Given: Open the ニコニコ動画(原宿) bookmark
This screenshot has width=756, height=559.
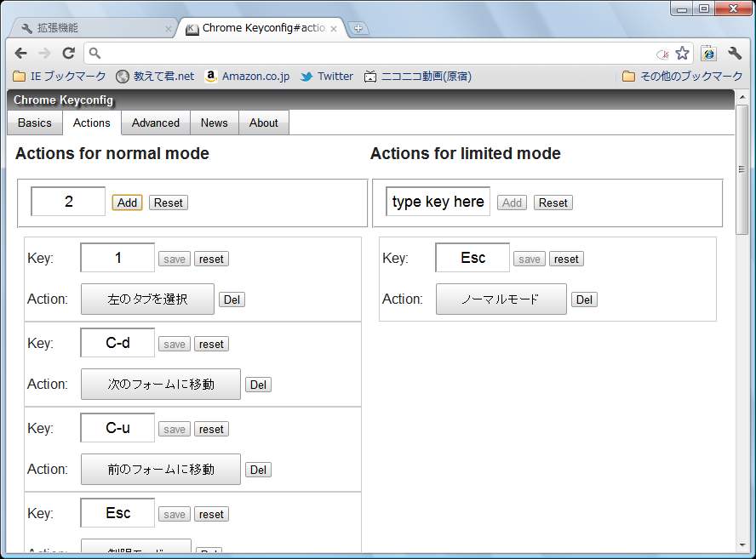Looking at the screenshot, I should [x=417, y=76].
